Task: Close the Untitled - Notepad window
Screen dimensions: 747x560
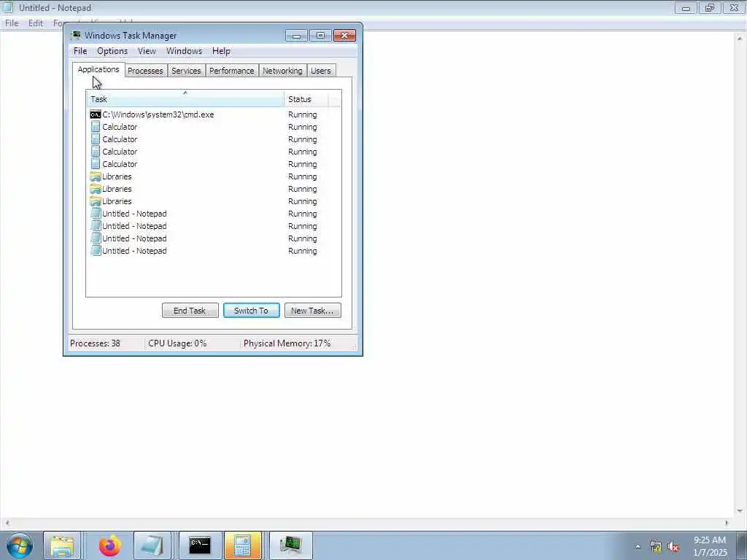Action: point(734,7)
